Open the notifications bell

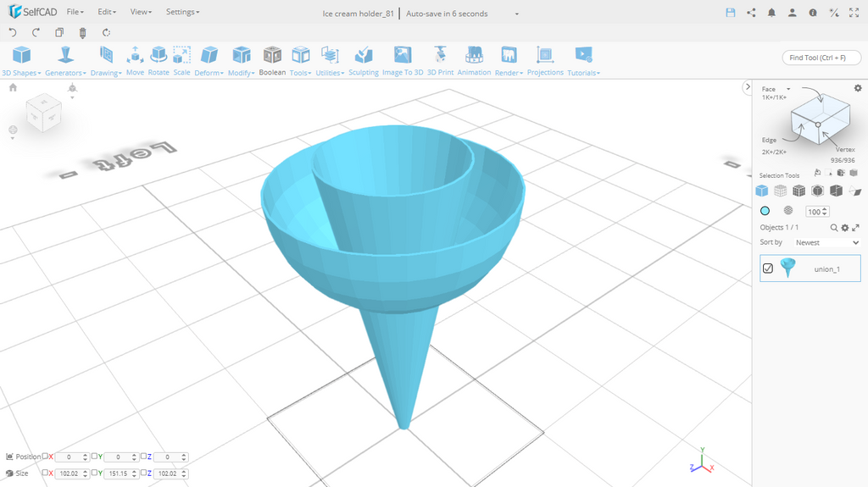[x=771, y=13]
